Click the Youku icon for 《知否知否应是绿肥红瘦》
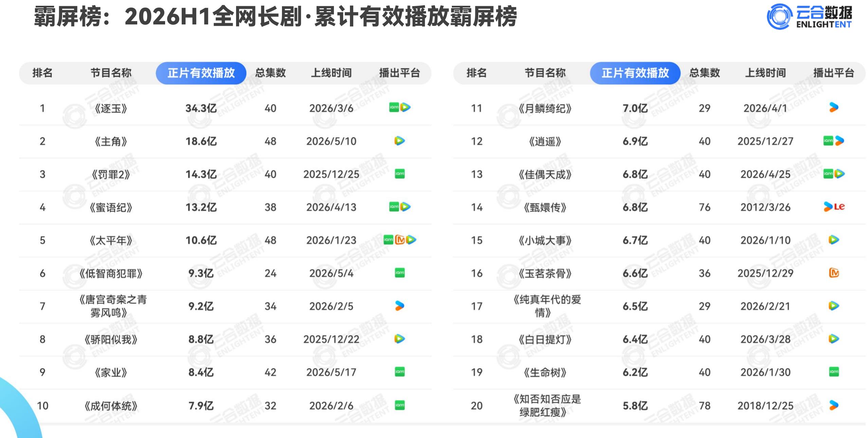The width and height of the screenshot is (868, 438). (834, 405)
